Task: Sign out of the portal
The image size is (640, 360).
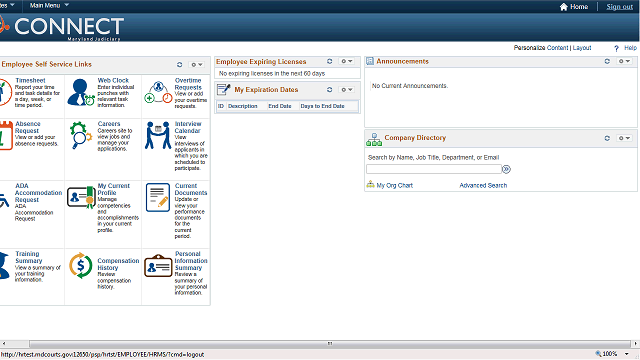Action: (x=619, y=7)
